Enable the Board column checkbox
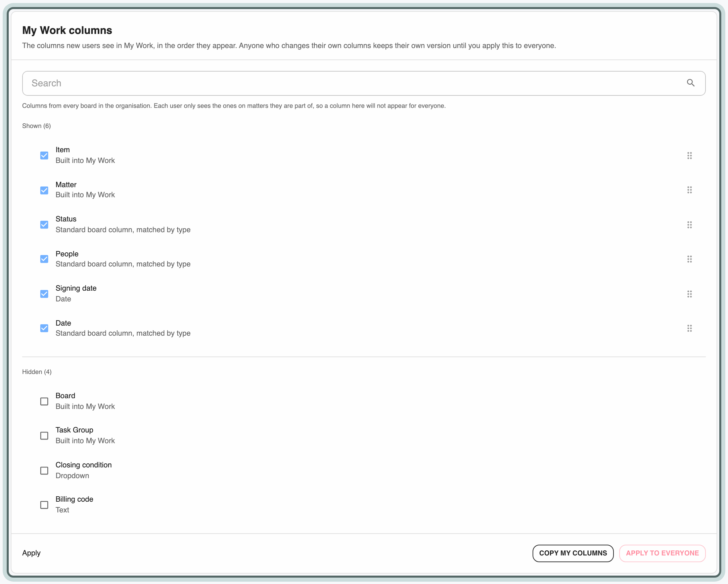Screen dimensions: 728x584 (44, 402)
